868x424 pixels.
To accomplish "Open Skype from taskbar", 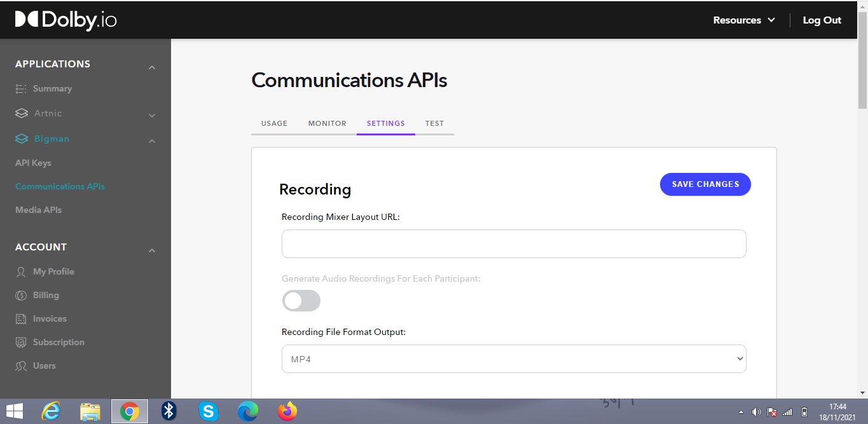I will click(209, 411).
